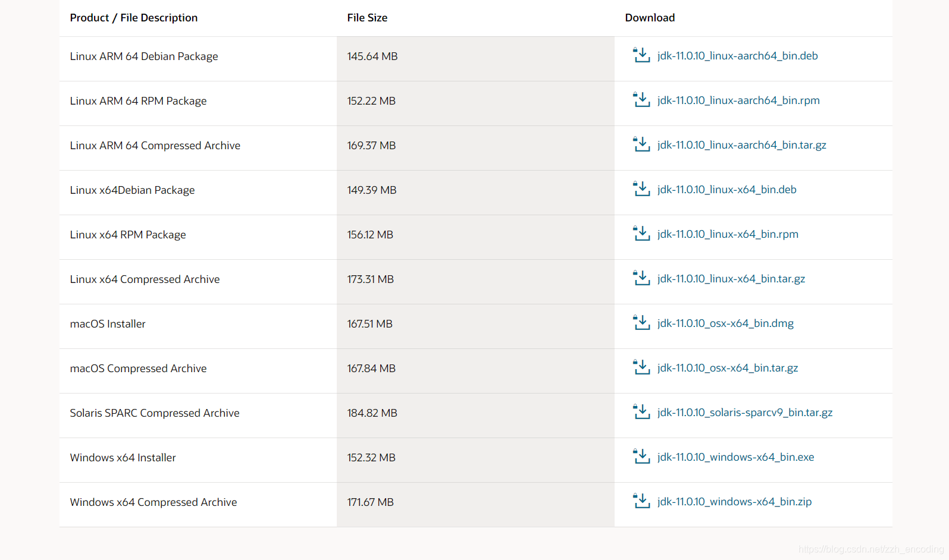
Task: Select Linux x64 Compressed Archive text
Action: click(145, 279)
